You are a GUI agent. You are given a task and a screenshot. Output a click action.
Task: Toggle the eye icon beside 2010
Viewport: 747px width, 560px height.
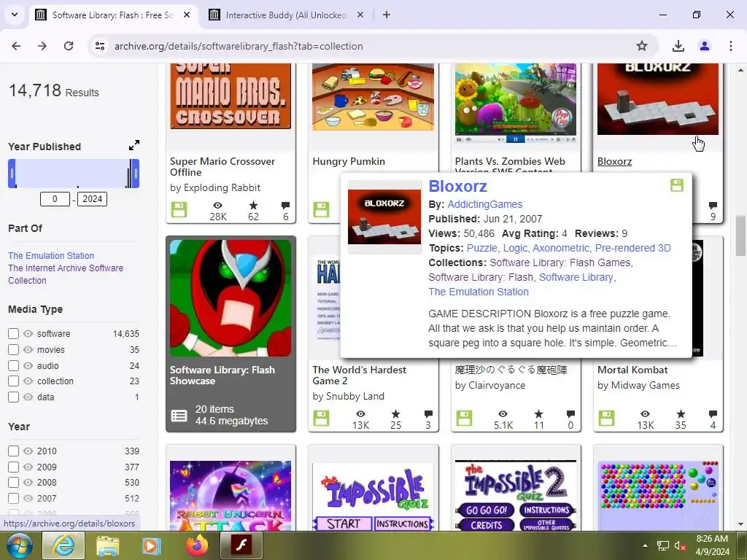28,451
